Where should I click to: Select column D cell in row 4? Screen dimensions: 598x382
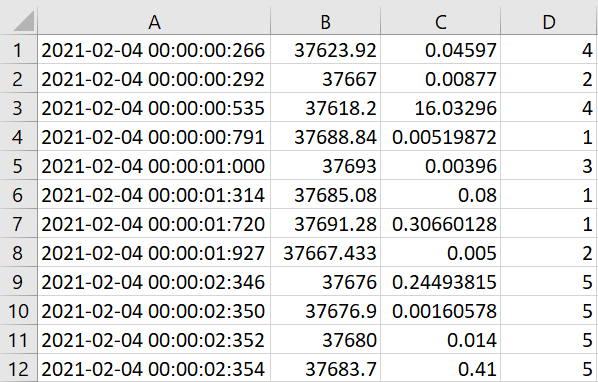[549, 136]
